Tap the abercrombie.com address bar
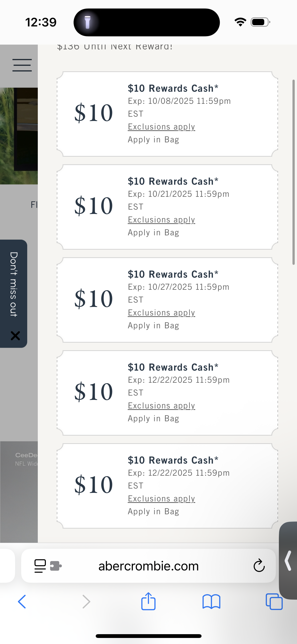The image size is (297, 644). (x=148, y=566)
